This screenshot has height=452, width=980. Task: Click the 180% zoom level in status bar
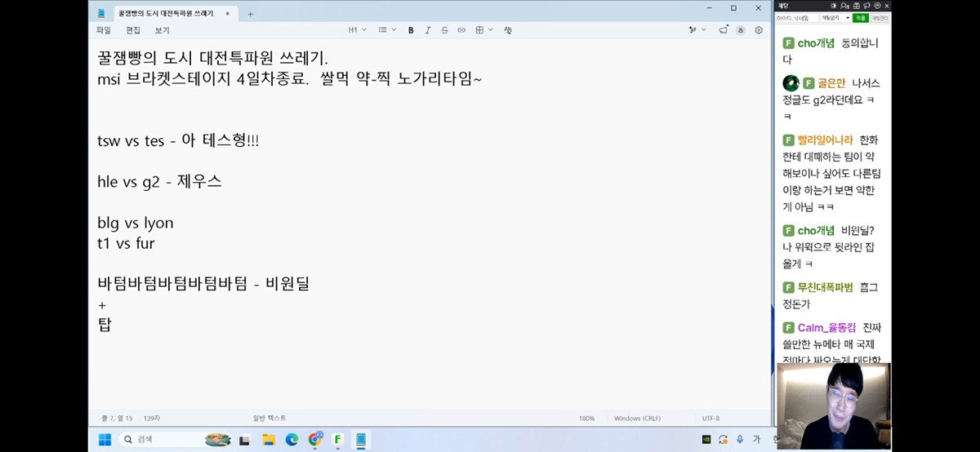pyautogui.click(x=586, y=418)
